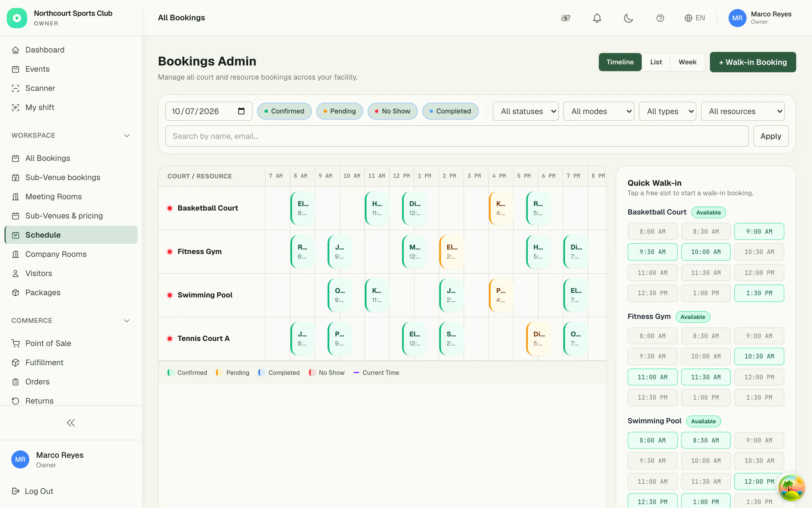Screen dimensions: 812x508
Task: Click the Walk-in Booking button
Action: (753, 62)
